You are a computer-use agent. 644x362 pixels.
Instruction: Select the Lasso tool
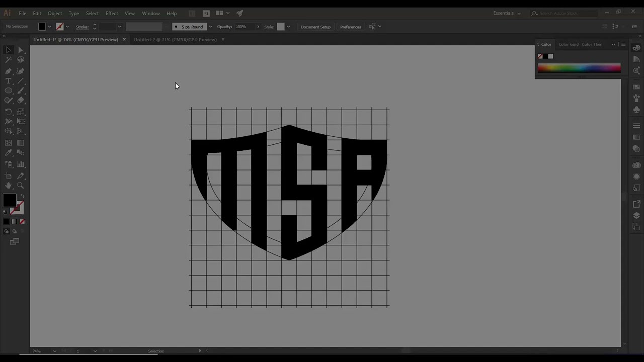[x=21, y=60]
